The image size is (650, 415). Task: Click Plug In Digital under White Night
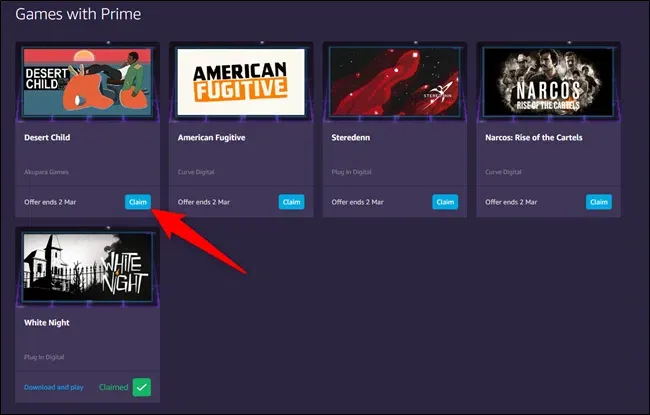pos(44,357)
